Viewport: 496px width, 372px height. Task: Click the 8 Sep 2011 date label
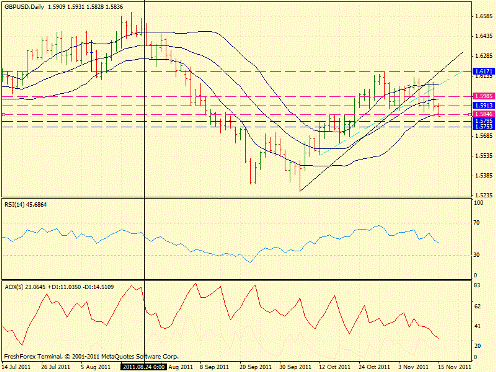click(x=215, y=367)
